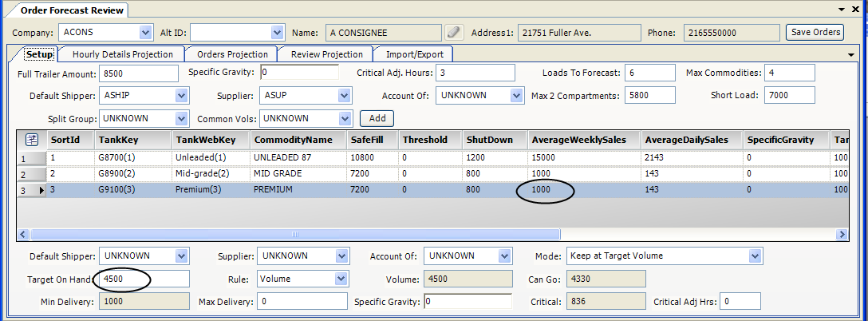Screen dimensions: 868x321
Task: Click the Full Trailer Amount field
Action: 138,73
